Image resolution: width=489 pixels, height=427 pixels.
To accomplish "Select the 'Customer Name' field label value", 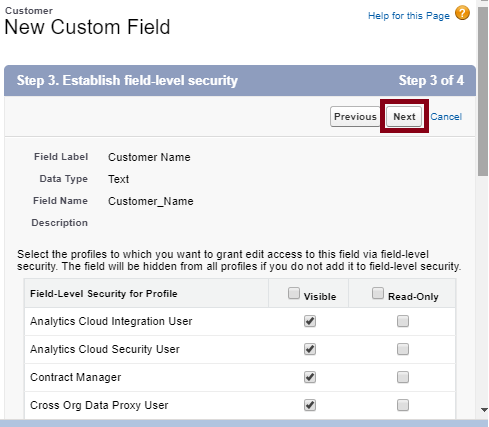I will point(149,157).
